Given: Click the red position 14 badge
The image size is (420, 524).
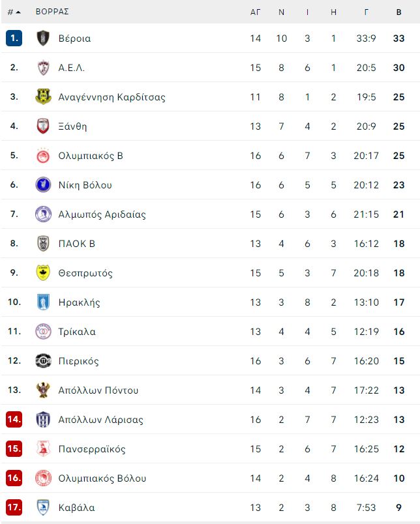Looking at the screenshot, I should pos(14,420).
